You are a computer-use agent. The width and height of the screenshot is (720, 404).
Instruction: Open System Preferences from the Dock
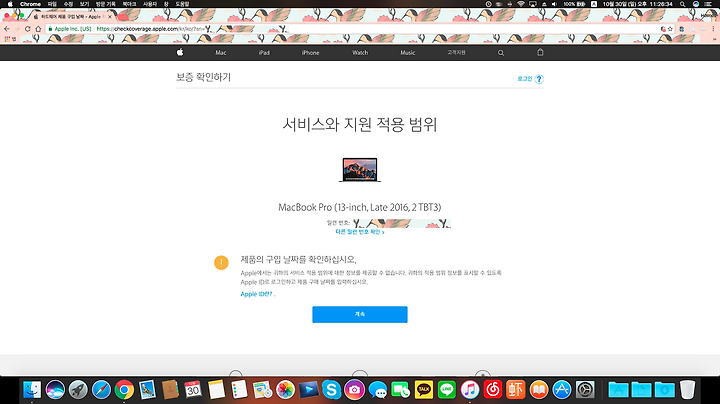pyautogui.click(x=585, y=390)
